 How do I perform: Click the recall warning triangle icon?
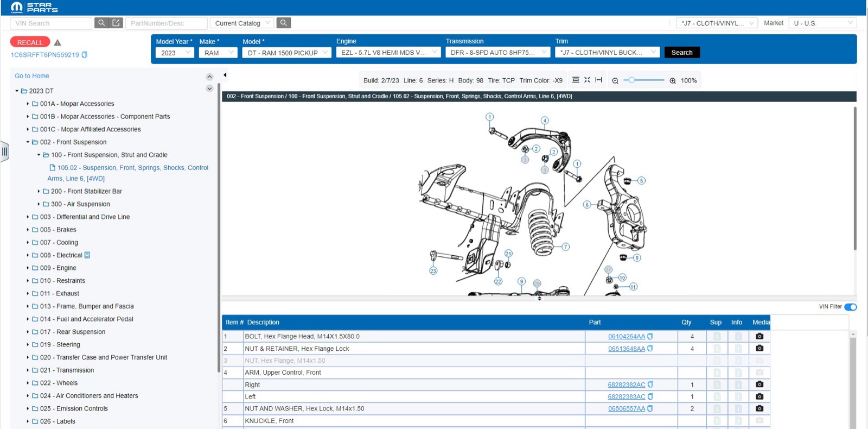click(x=58, y=42)
